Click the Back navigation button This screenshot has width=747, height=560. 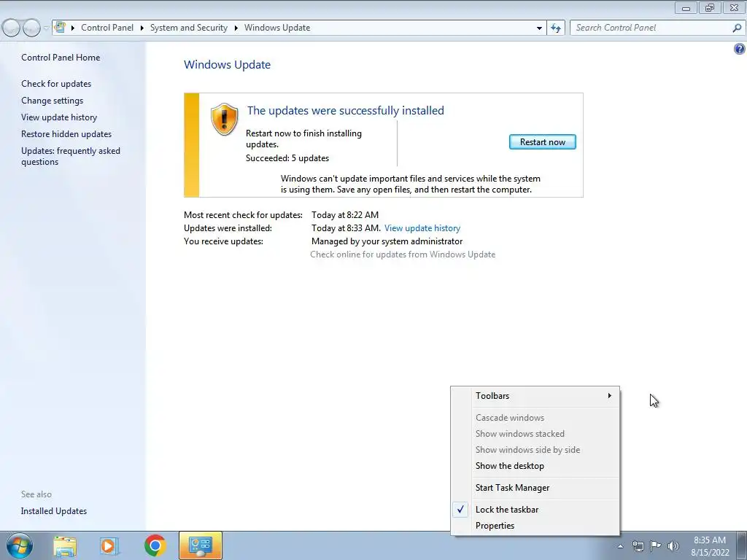[x=11, y=28]
